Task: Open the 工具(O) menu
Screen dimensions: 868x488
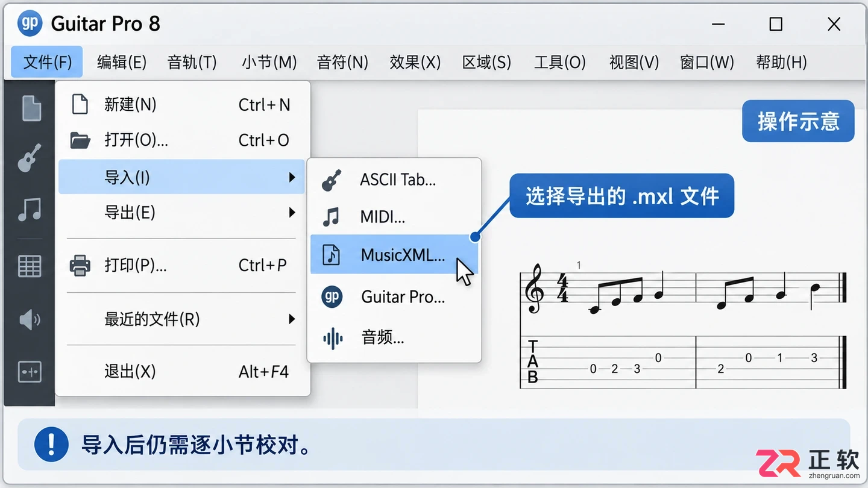Action: pyautogui.click(x=559, y=62)
